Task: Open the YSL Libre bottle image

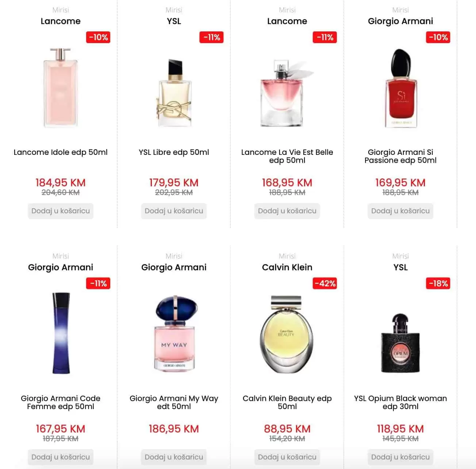Action: point(174,92)
